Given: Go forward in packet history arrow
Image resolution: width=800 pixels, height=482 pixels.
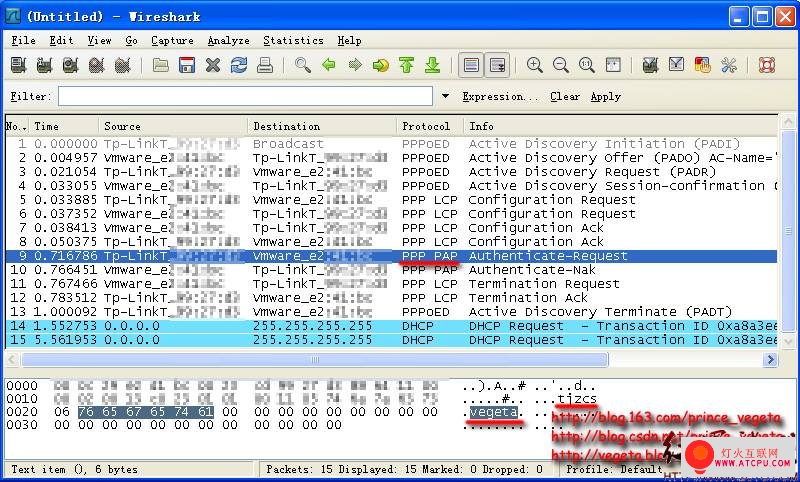Looking at the screenshot, I should pos(355,65).
